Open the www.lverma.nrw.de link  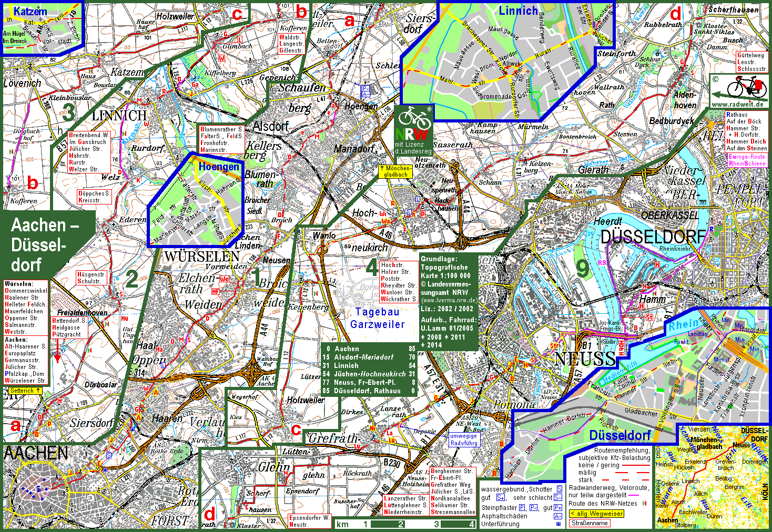(449, 300)
